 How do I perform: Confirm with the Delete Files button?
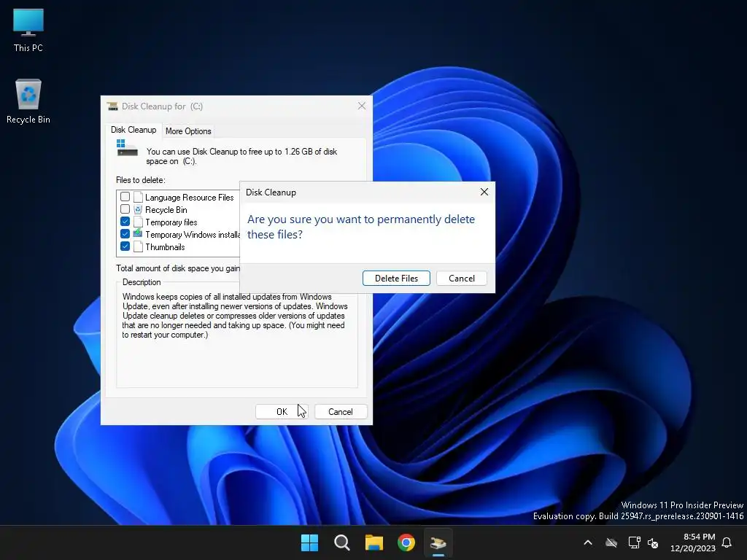[x=396, y=278]
